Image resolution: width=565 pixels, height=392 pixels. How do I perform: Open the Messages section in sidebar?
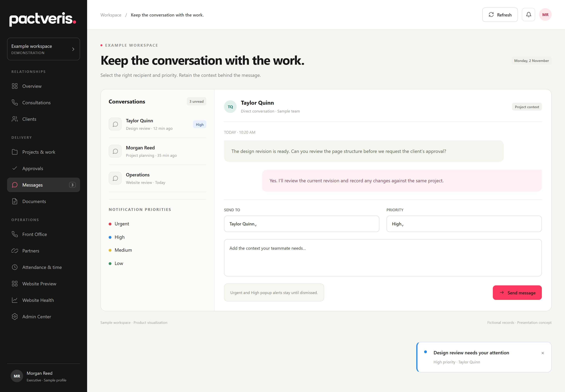pos(44,185)
